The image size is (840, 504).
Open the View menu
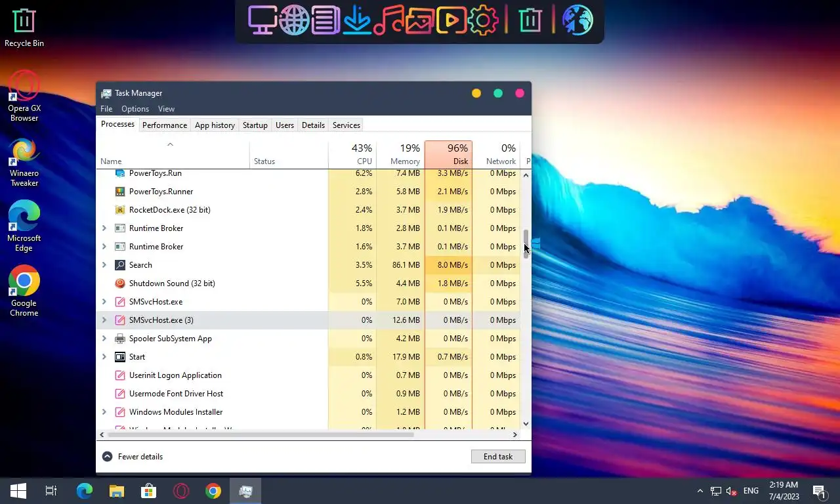(x=166, y=109)
